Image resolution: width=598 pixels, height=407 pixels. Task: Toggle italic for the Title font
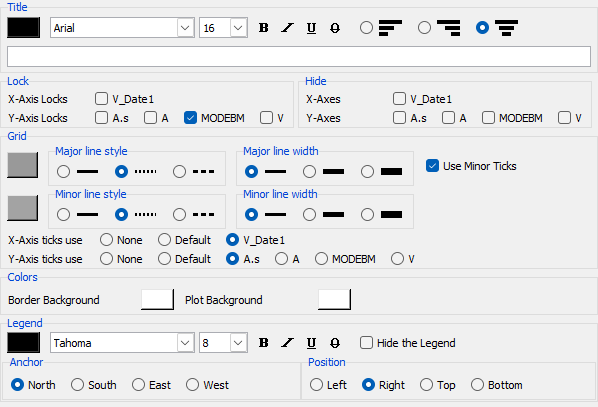(x=287, y=28)
